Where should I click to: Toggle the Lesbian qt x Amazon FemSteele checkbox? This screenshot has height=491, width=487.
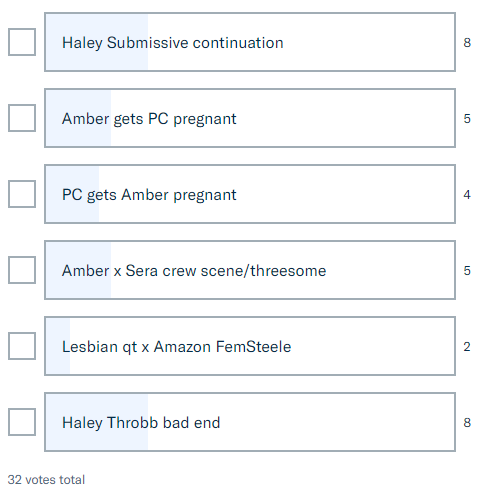point(22,346)
